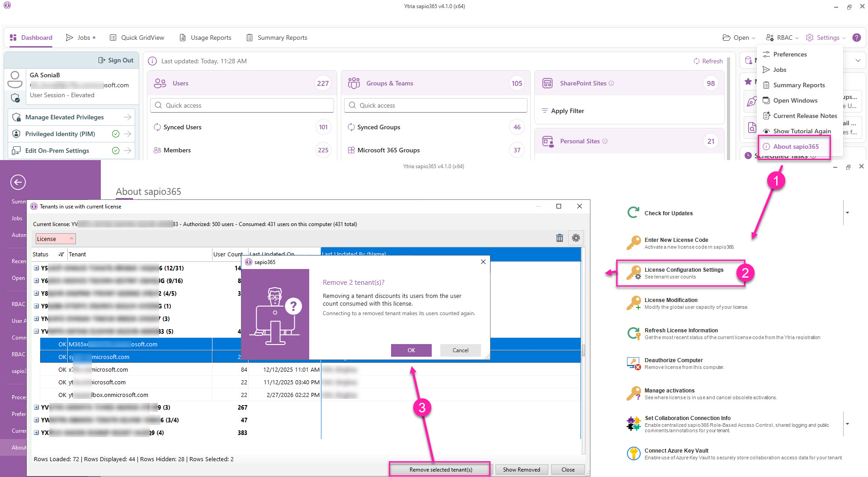The image size is (868, 477).
Task: Click the Check for Updates icon
Action: (x=633, y=213)
